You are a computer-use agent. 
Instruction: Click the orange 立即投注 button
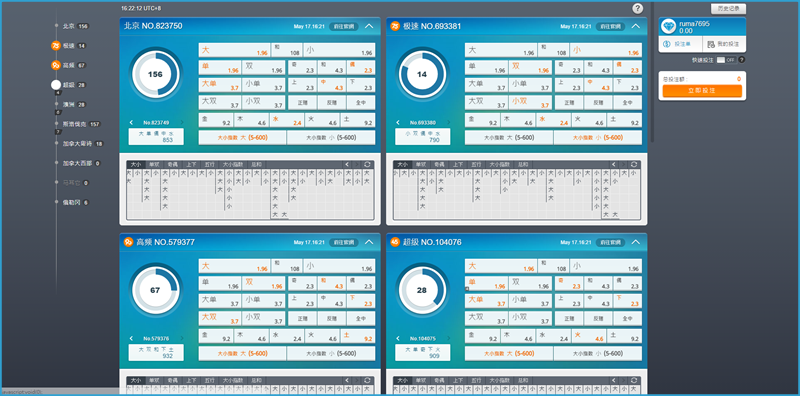click(702, 90)
